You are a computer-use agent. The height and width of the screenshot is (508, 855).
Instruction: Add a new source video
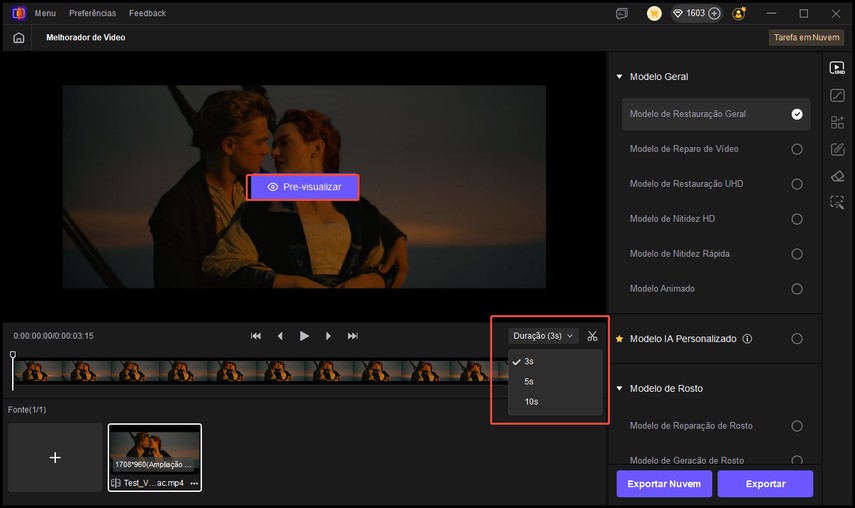tap(55, 457)
